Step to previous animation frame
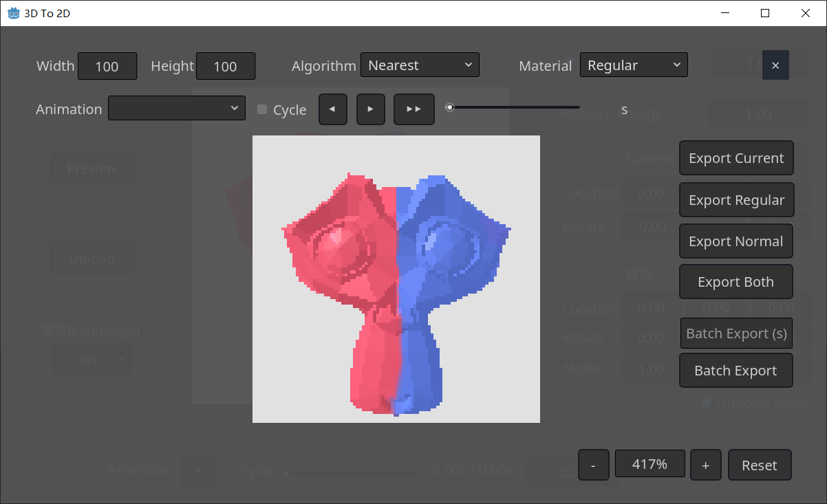827x504 pixels. pos(333,109)
